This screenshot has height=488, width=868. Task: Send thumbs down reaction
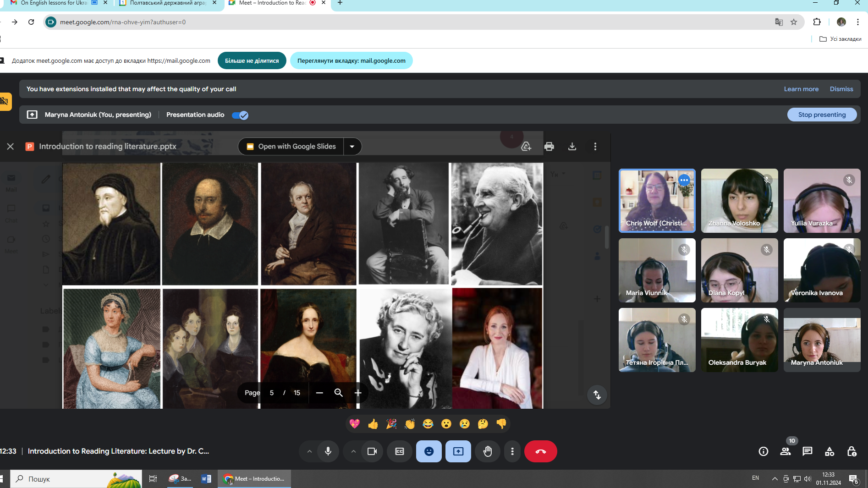pos(501,424)
